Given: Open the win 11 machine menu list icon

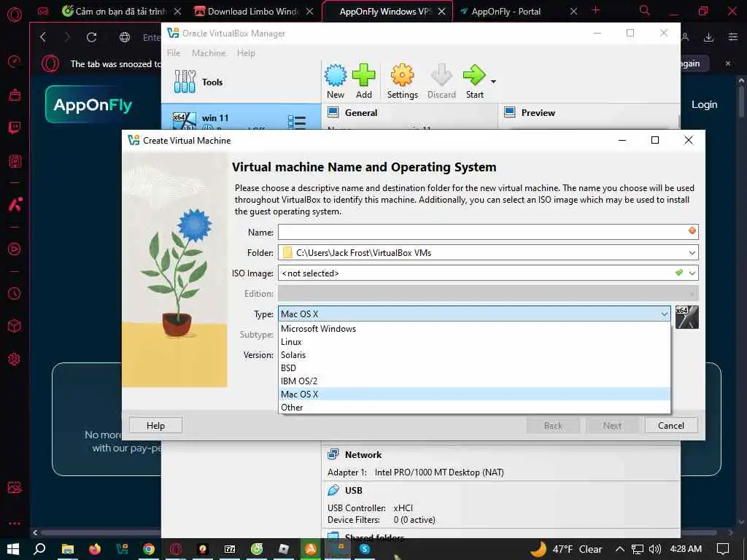Looking at the screenshot, I should tap(297, 122).
